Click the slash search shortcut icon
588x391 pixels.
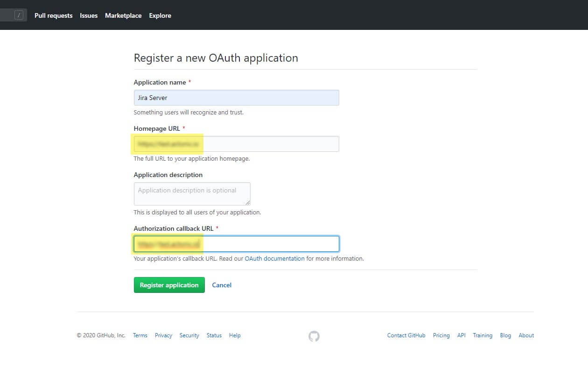(x=19, y=15)
